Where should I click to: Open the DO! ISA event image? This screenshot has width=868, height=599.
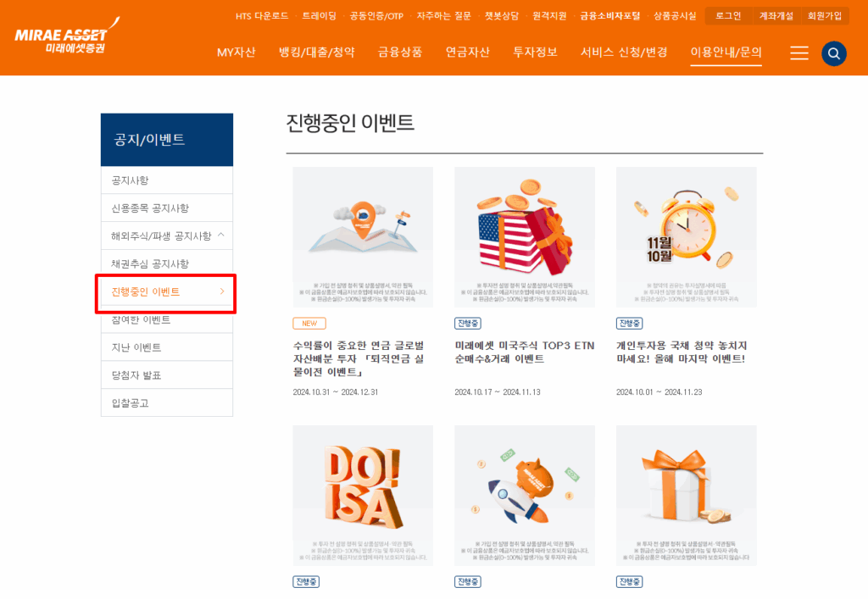363,495
